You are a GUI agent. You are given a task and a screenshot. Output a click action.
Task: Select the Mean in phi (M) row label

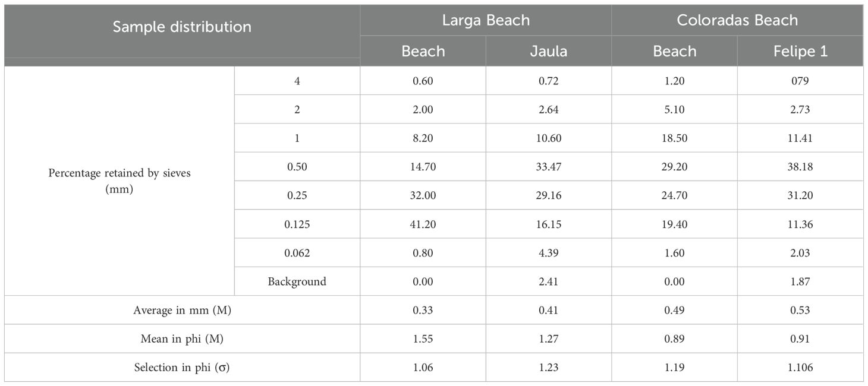[182, 339]
